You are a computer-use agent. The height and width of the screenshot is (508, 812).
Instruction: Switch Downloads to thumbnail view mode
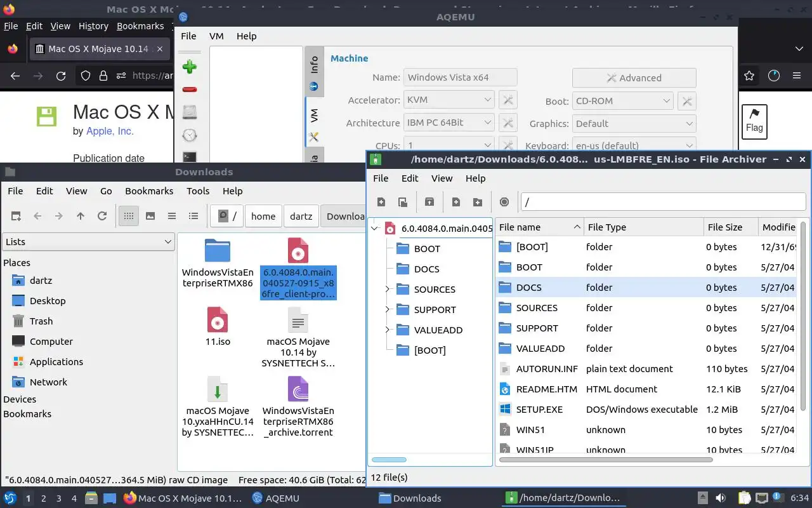click(150, 216)
